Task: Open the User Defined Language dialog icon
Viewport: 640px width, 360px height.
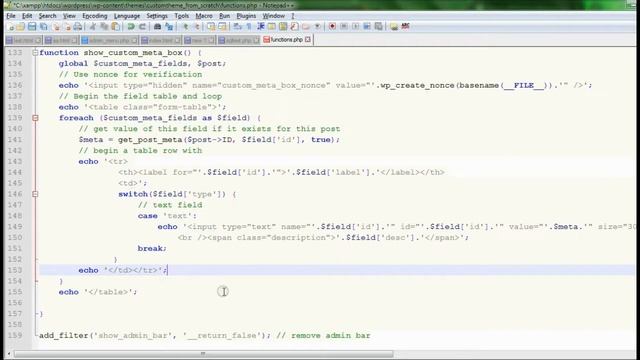Action: [271, 27]
